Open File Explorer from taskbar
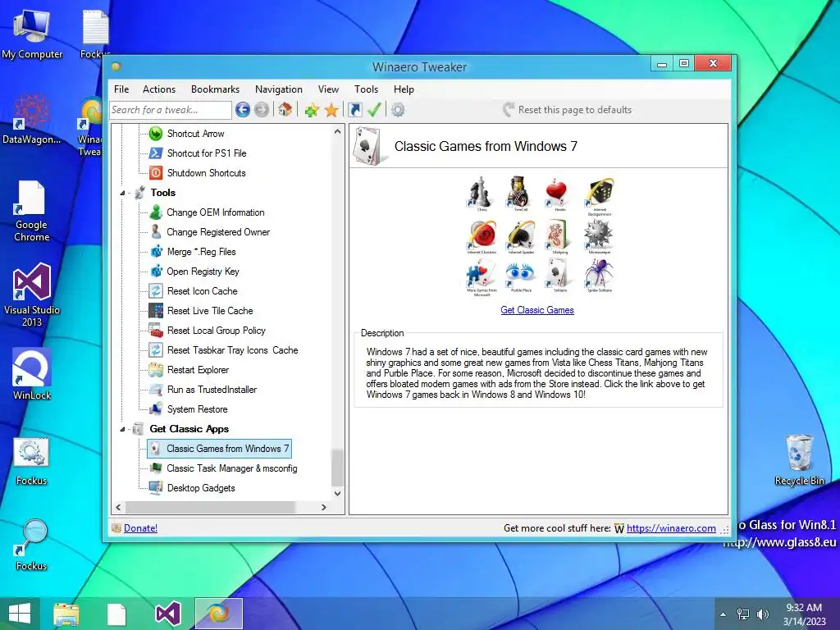 pos(66,614)
